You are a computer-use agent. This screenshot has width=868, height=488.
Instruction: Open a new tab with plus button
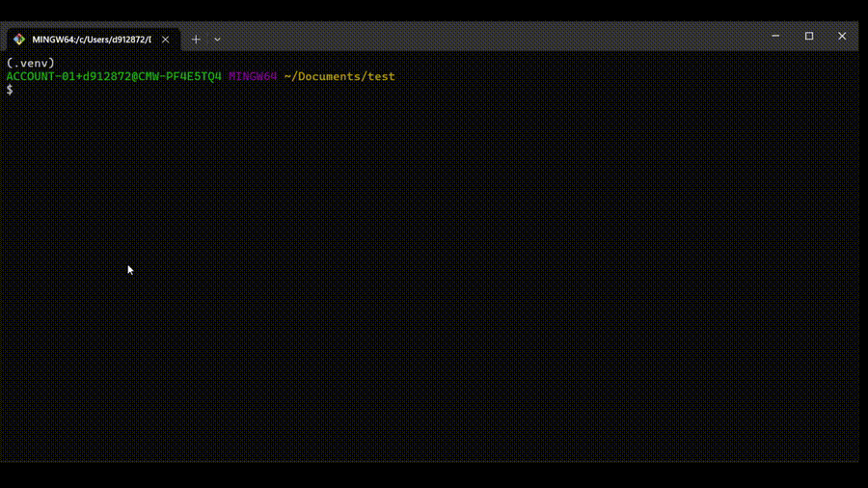coord(196,40)
